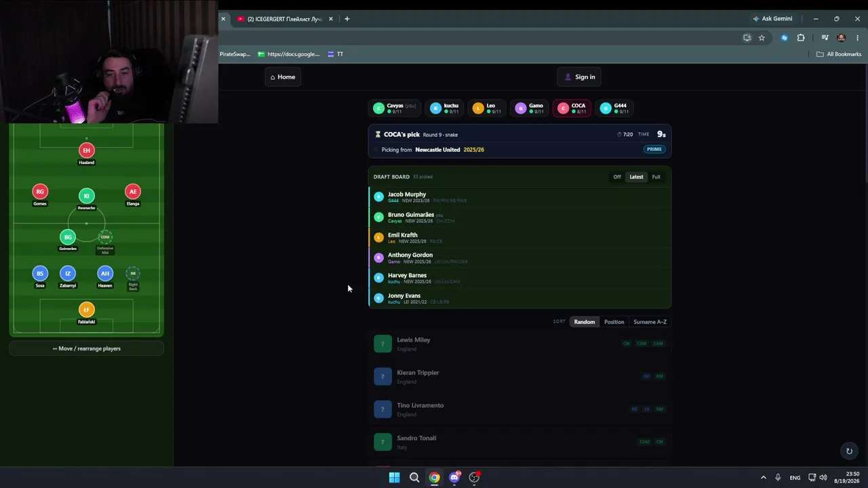Click the Gamo drafter chip
868x488 pixels.
pyautogui.click(x=530, y=108)
